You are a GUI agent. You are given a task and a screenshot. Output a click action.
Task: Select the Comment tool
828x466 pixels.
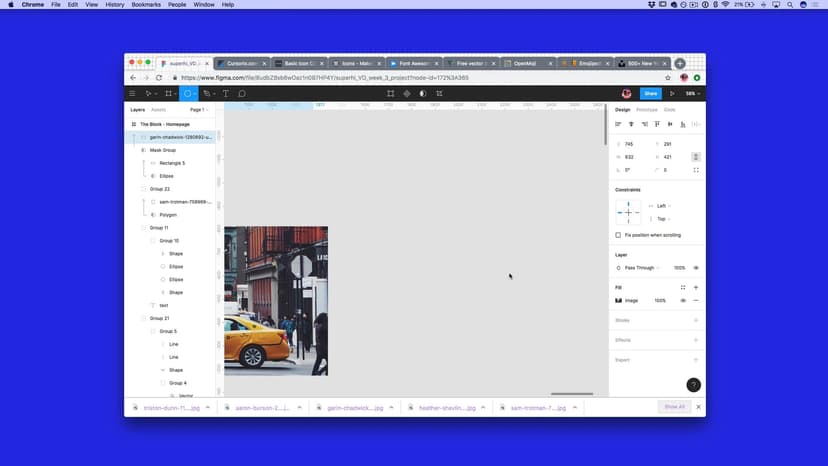pyautogui.click(x=242, y=94)
